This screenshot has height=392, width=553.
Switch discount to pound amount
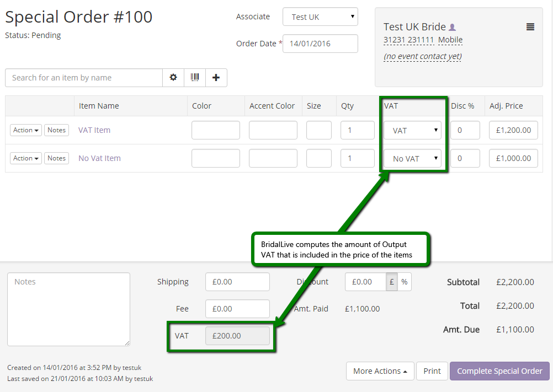[x=391, y=282]
